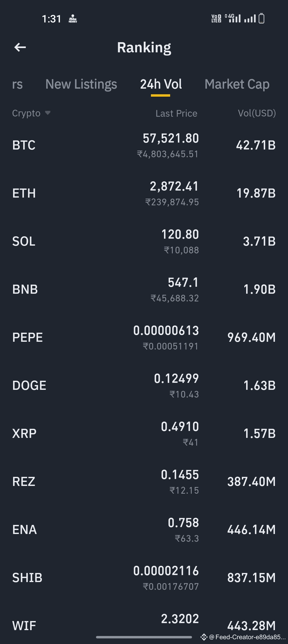Tap the notification icon beside the clock
This screenshot has width=288, height=644.
(x=73, y=19)
